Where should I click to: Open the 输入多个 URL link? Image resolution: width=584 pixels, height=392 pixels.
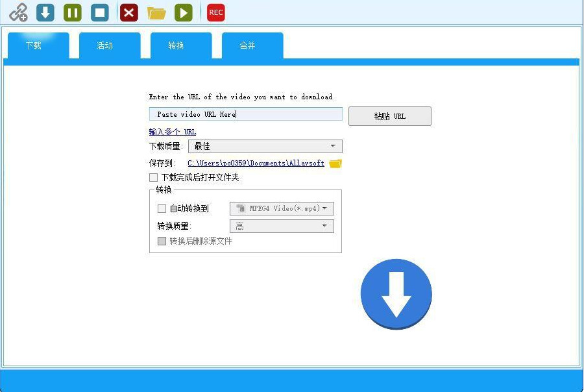click(173, 132)
